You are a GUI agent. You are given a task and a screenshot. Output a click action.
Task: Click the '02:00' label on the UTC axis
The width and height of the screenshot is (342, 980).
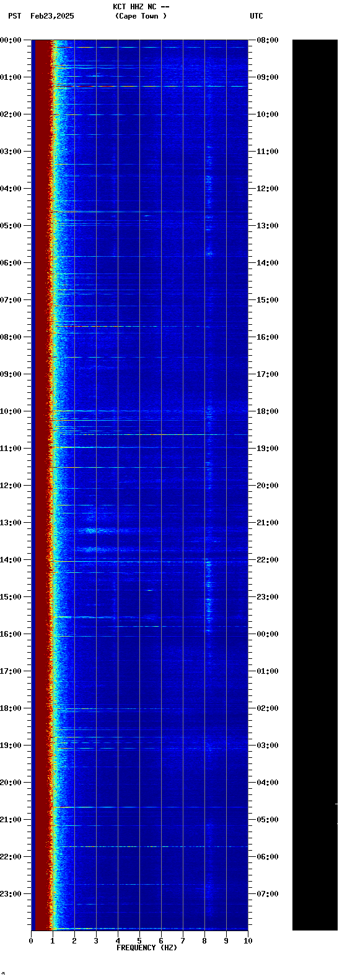[x=268, y=708]
